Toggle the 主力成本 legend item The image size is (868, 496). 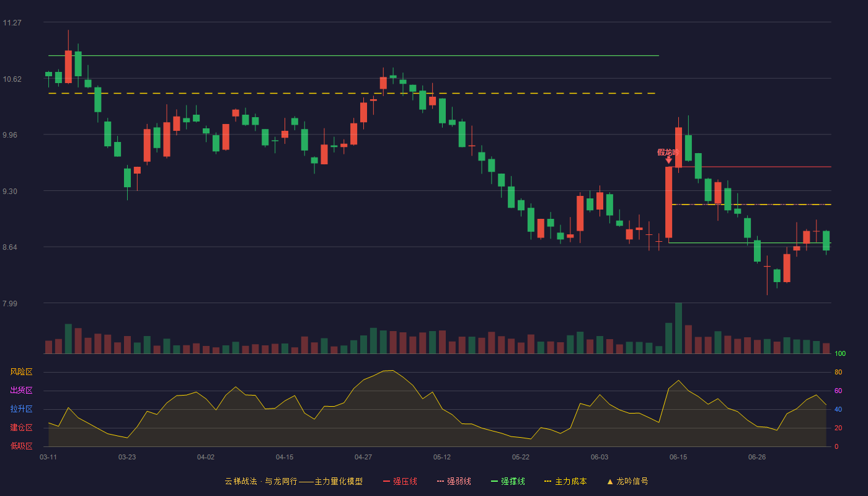click(x=565, y=481)
